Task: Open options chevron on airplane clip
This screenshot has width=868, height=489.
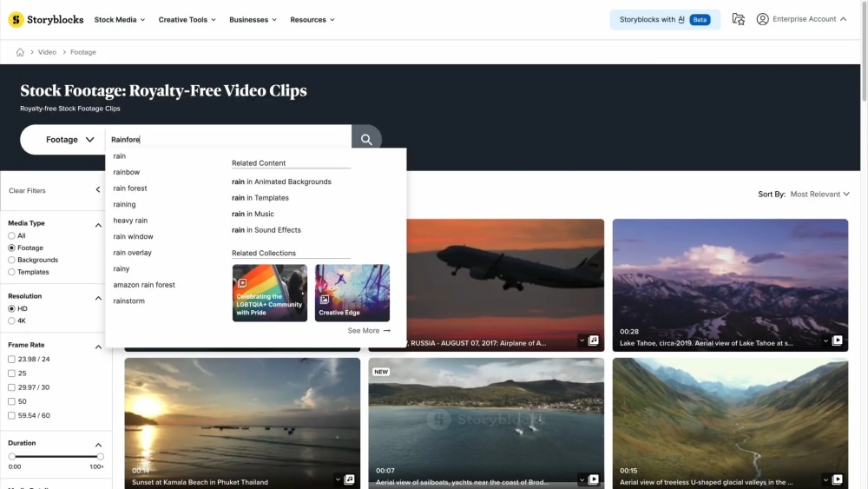Action: tap(582, 340)
